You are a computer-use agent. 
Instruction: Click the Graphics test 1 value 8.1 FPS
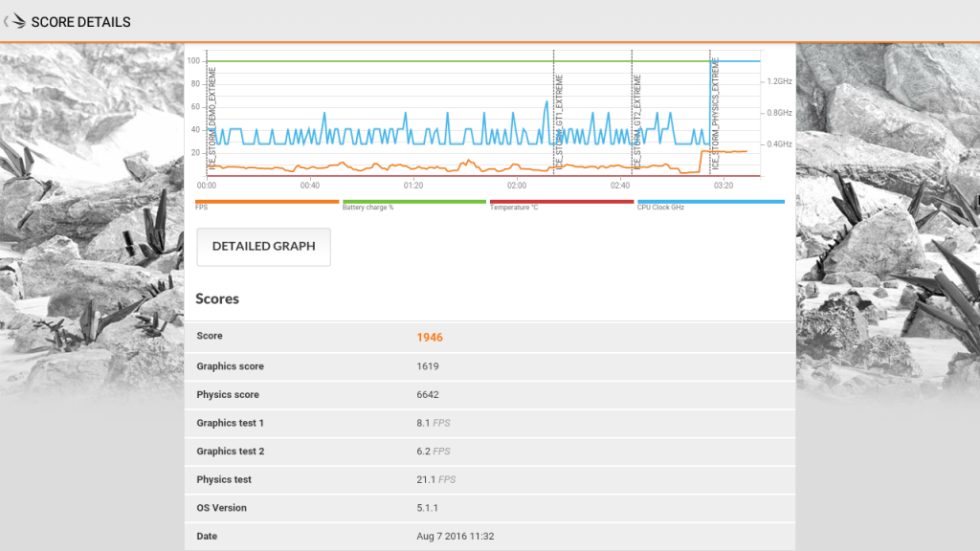[x=434, y=423]
